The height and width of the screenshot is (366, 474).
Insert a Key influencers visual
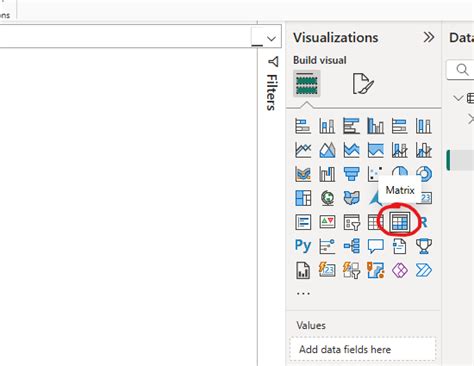[327, 246]
